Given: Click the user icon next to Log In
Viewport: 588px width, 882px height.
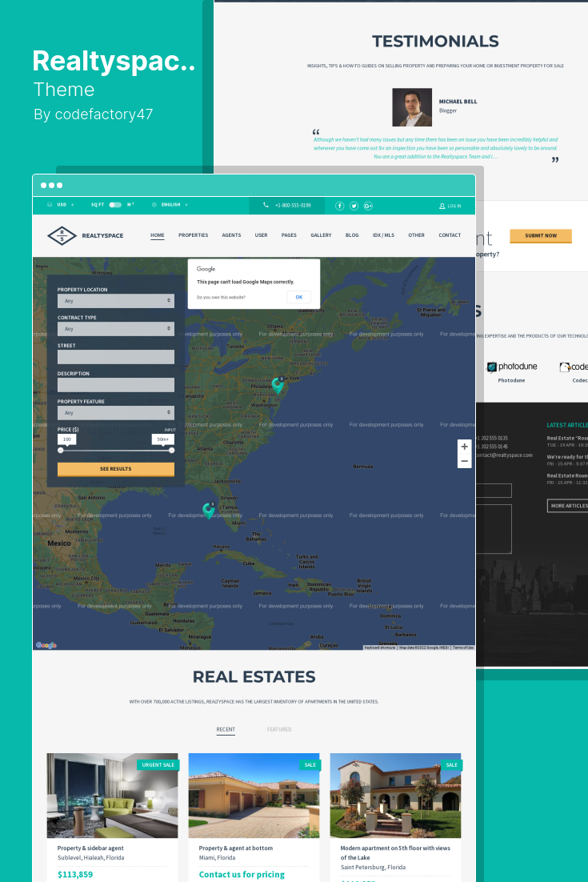Looking at the screenshot, I should click(442, 206).
